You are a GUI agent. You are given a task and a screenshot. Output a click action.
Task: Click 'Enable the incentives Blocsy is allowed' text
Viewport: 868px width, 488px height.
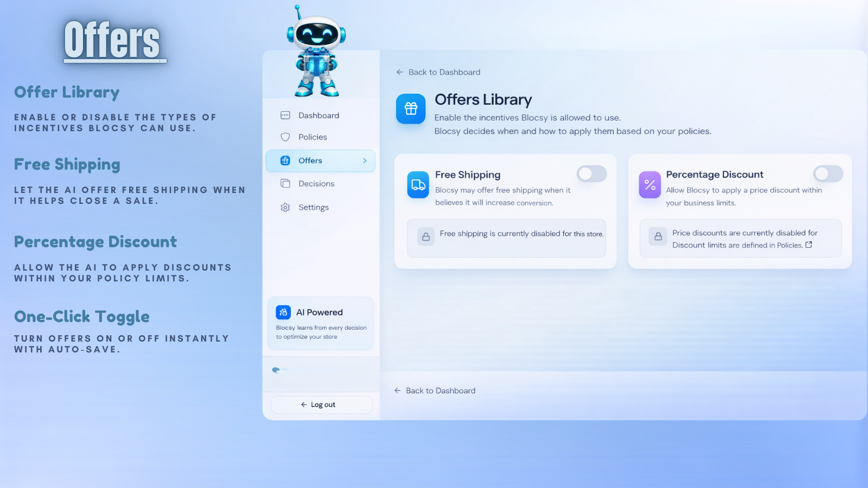[x=527, y=118]
